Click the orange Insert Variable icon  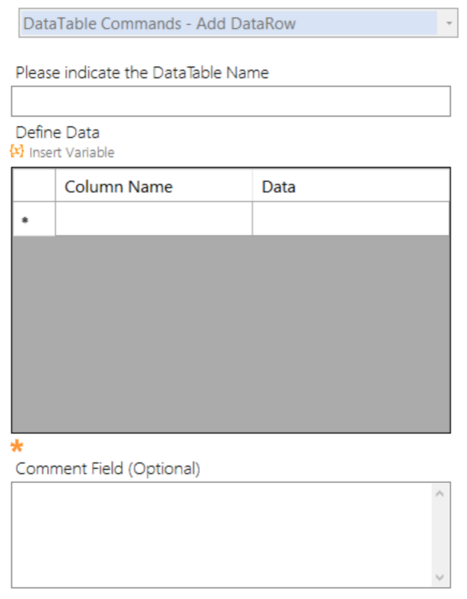[17, 151]
